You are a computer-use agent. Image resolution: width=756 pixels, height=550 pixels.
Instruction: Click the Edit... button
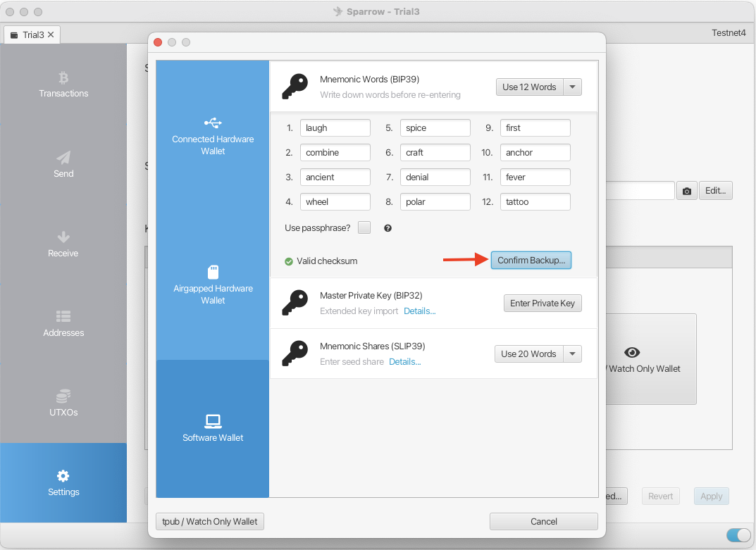[x=716, y=190]
